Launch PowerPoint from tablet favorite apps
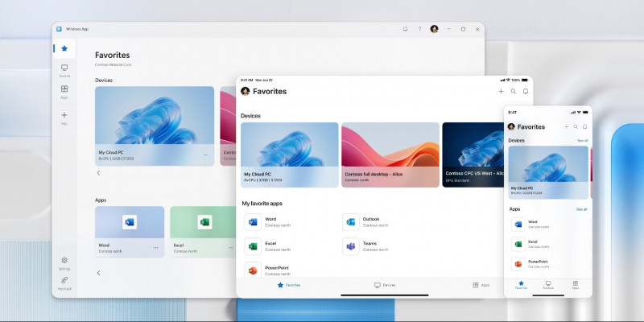Image resolution: width=644 pixels, height=322 pixels. (268, 270)
